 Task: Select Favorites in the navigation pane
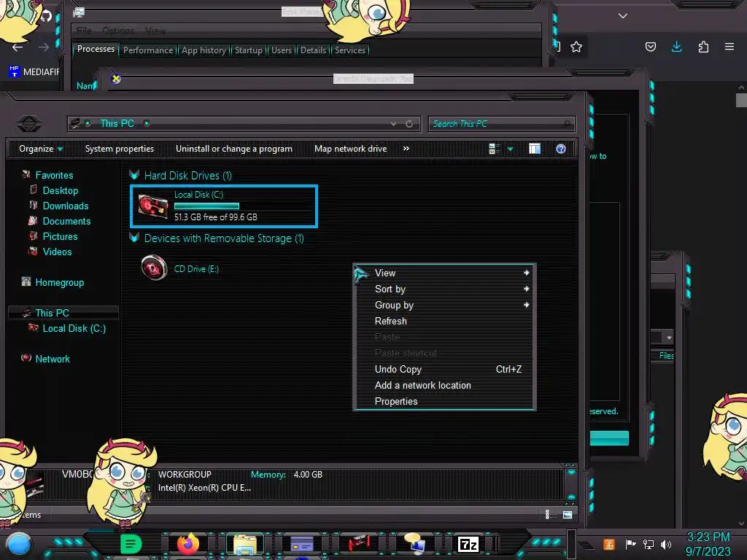pos(54,175)
